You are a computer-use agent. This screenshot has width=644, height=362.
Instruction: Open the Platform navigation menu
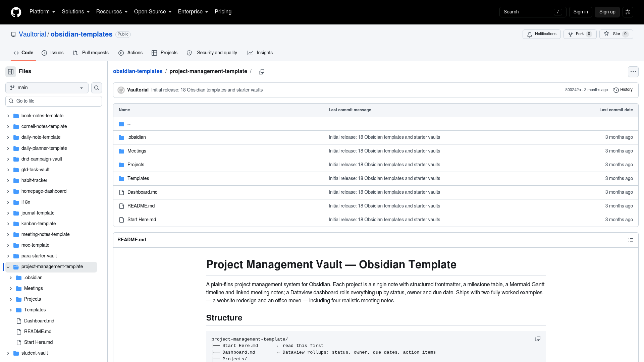(42, 12)
